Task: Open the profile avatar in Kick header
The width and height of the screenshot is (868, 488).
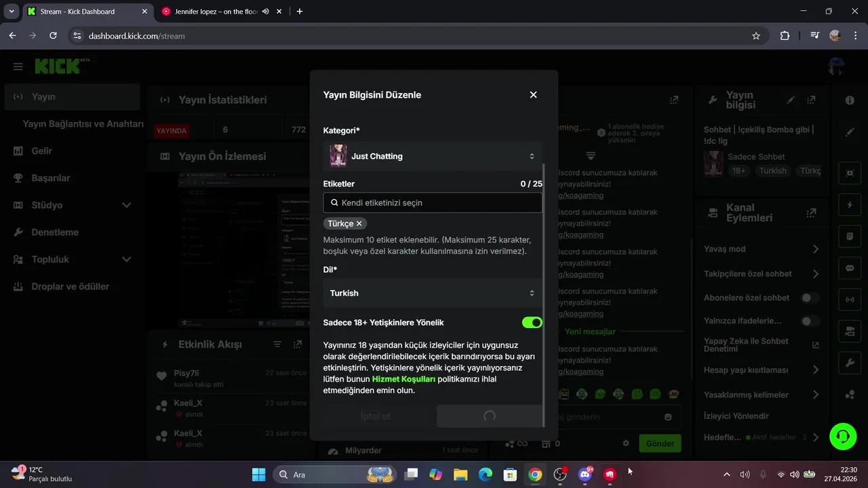Action: [x=837, y=66]
